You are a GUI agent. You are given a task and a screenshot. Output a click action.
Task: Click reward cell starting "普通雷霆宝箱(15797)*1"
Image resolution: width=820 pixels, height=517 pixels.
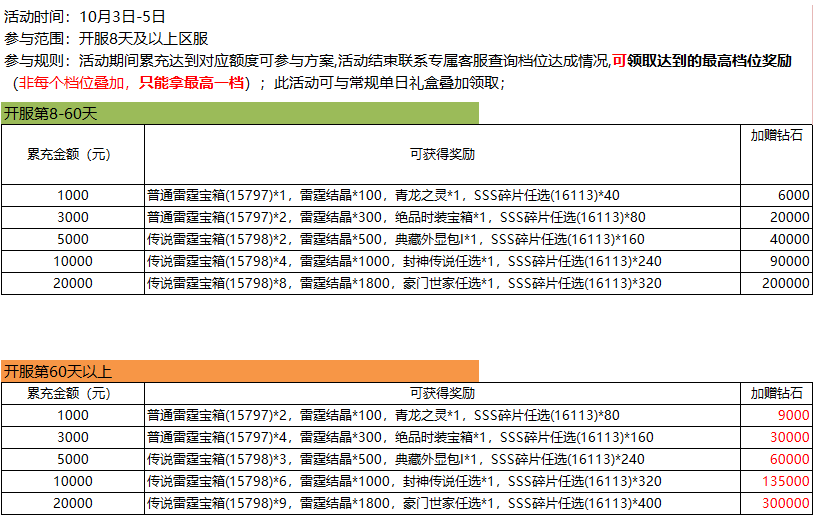pyautogui.click(x=442, y=196)
